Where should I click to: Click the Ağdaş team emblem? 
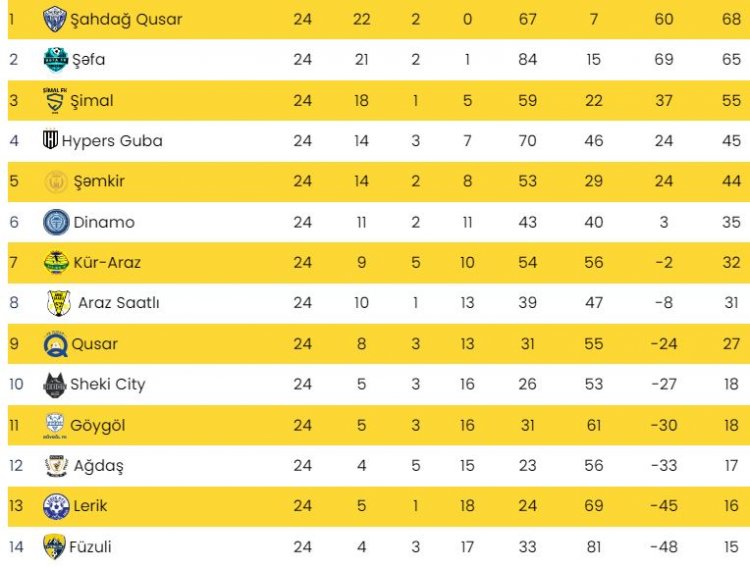tap(56, 466)
